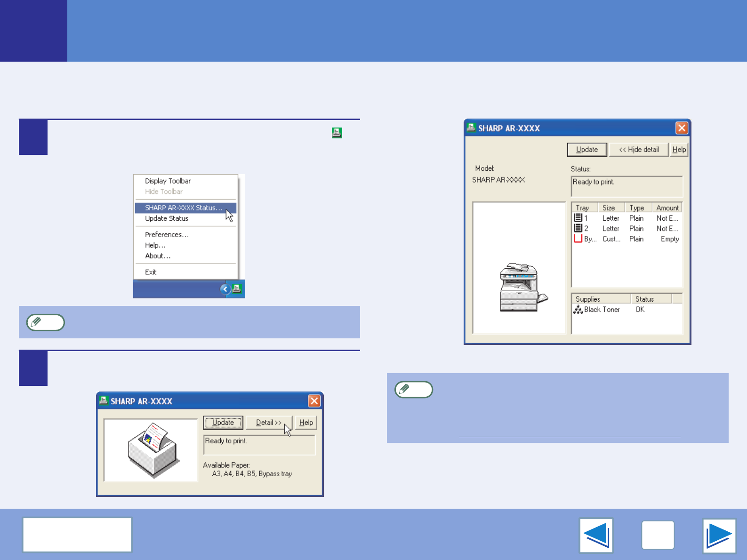This screenshot has width=747, height=560.
Task: Click the 'OK' status of Black Toner
Action: tap(640, 310)
